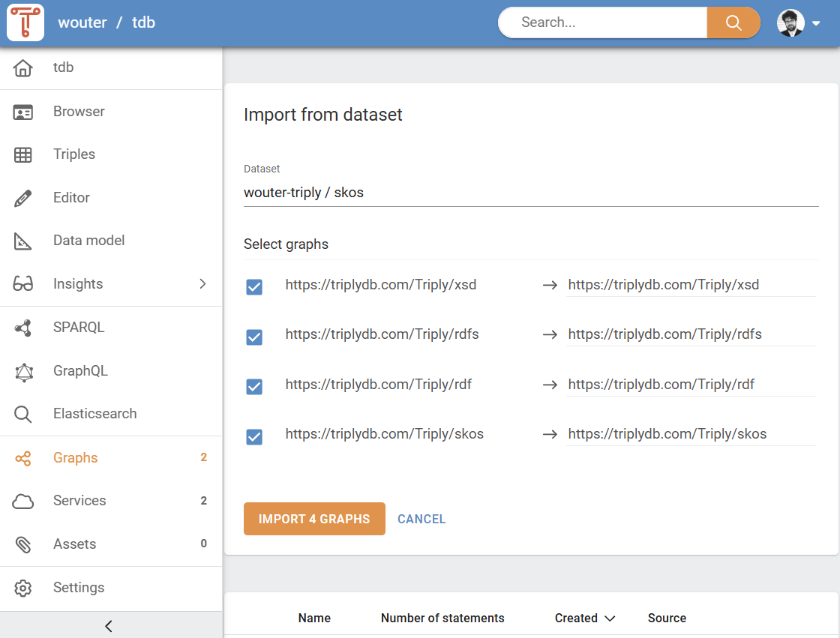
Task: Click the Graphs count badge 2
Action: pos(203,457)
